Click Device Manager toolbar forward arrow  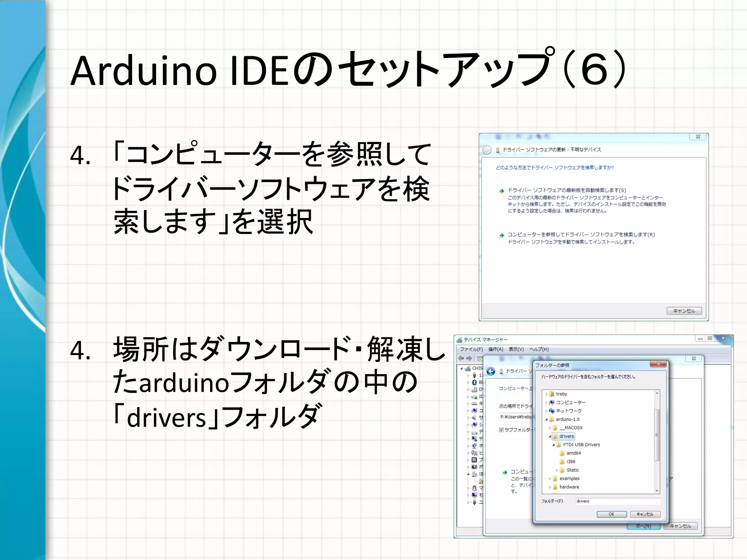click(x=469, y=358)
